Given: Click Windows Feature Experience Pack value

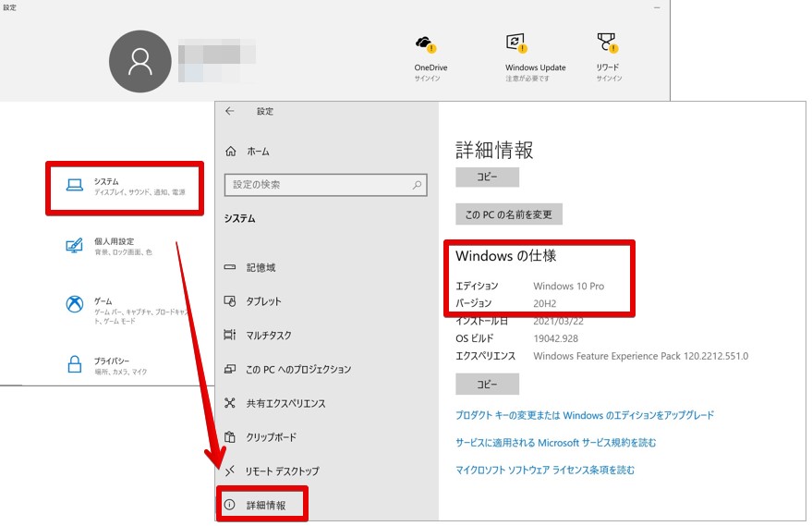Looking at the screenshot, I should click(x=640, y=356).
